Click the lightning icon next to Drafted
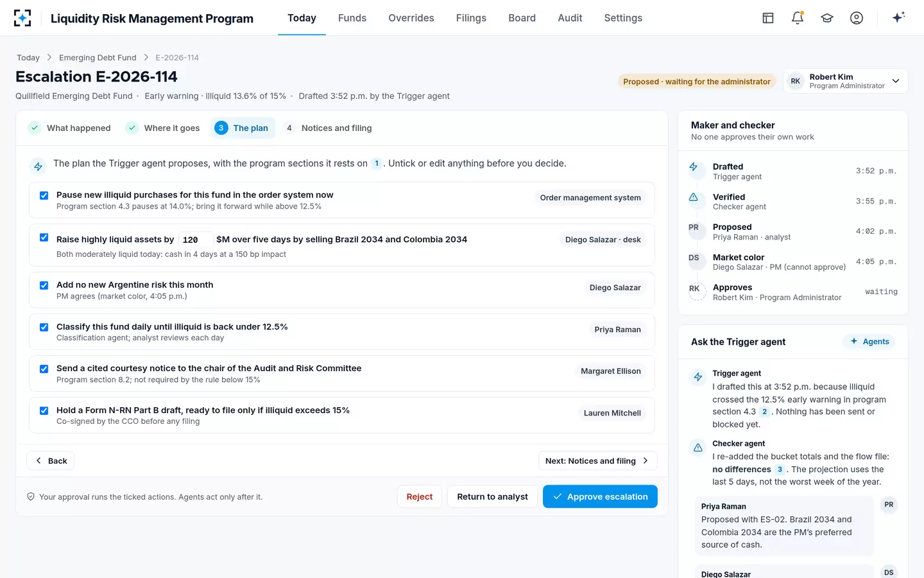 [694, 167]
